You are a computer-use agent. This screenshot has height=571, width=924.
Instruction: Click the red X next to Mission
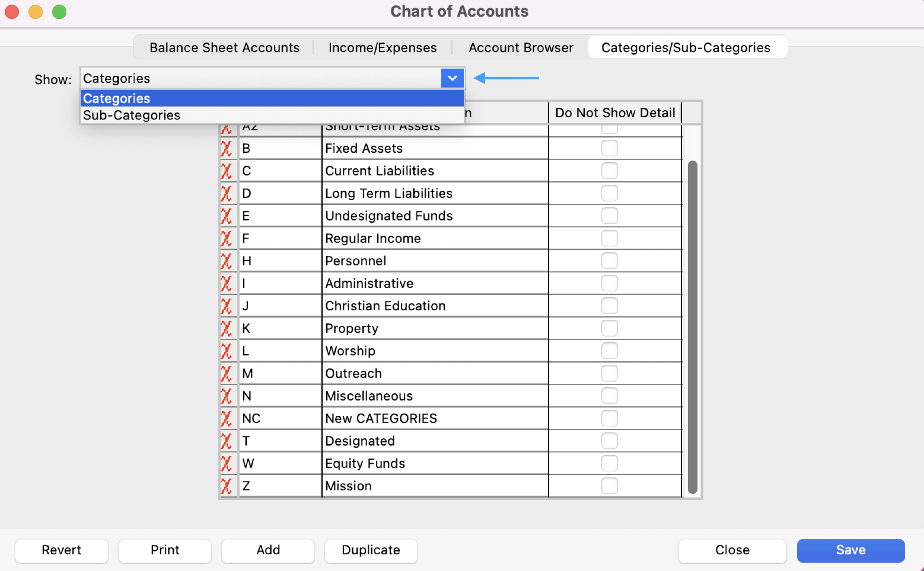[226, 486]
